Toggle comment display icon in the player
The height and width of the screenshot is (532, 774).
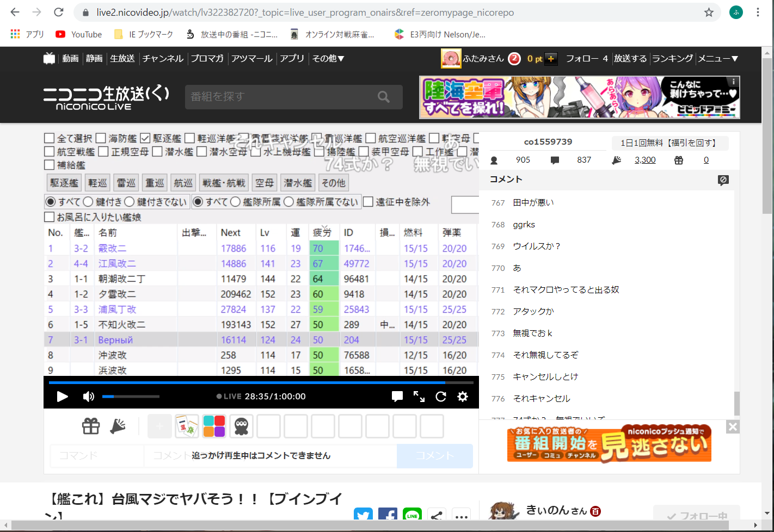[x=397, y=397]
